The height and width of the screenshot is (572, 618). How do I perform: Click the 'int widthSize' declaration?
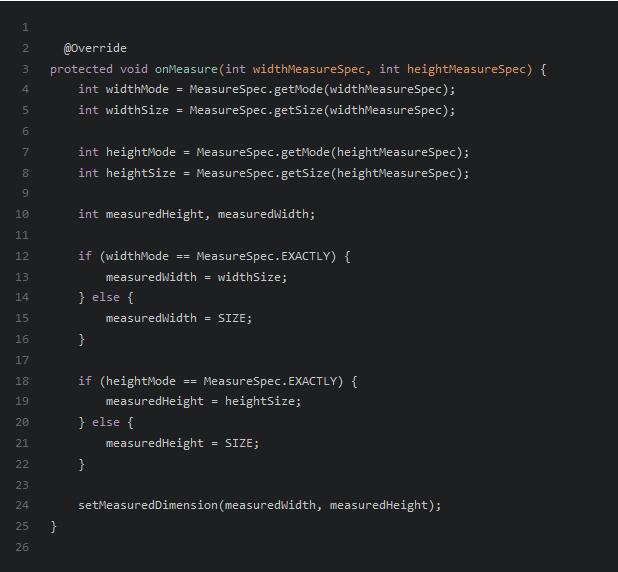123,110
